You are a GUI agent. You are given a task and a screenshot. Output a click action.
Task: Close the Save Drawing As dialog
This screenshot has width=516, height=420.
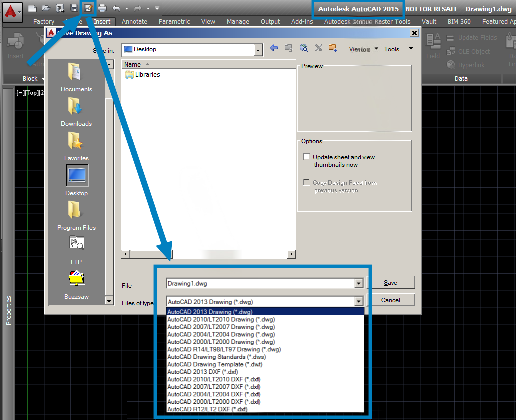coord(414,33)
